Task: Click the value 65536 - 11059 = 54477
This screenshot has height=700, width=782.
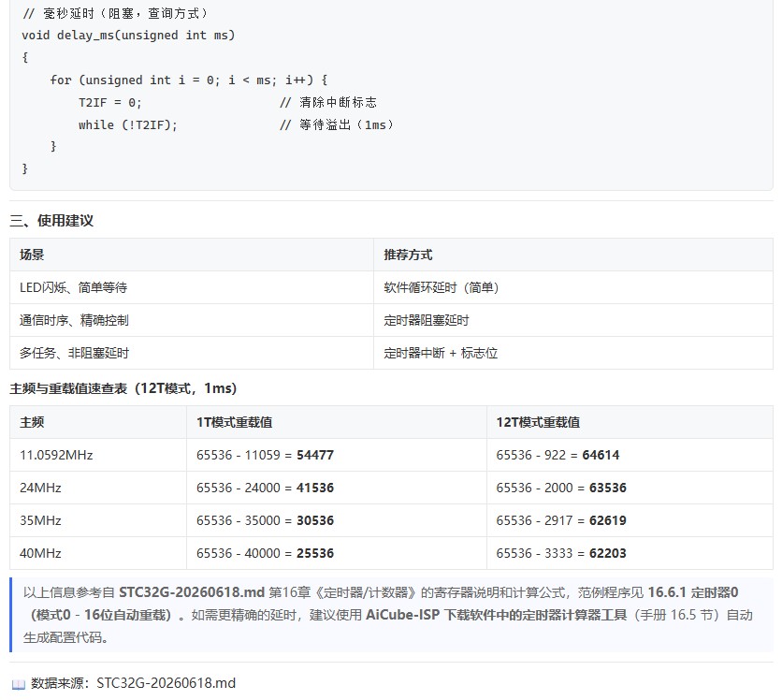Action: tap(265, 455)
